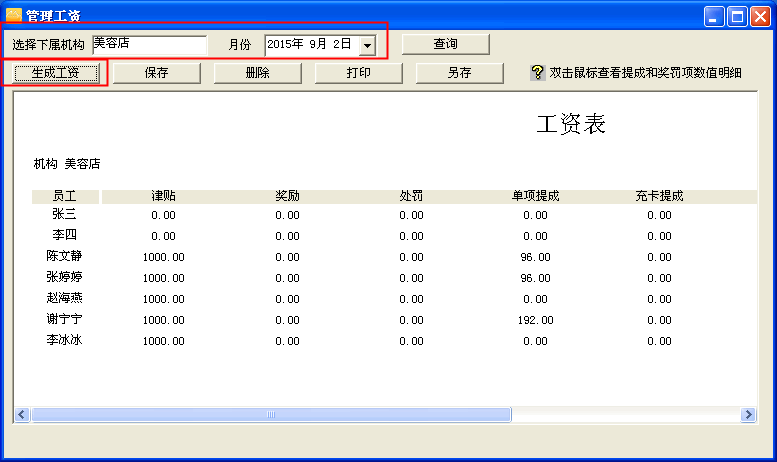Screen dimensions: 777x462
Task: Minimize the 管理工资 window
Action: (x=714, y=17)
